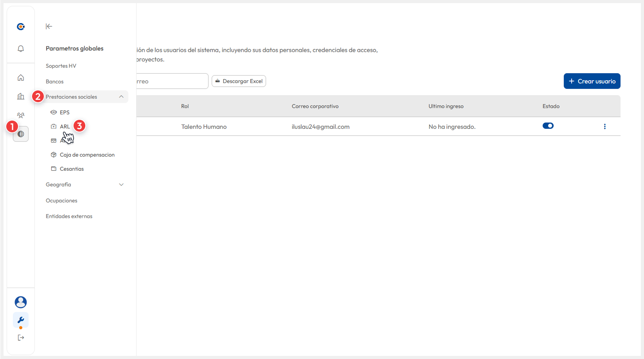Open the user profile avatar icon

pyautogui.click(x=21, y=302)
